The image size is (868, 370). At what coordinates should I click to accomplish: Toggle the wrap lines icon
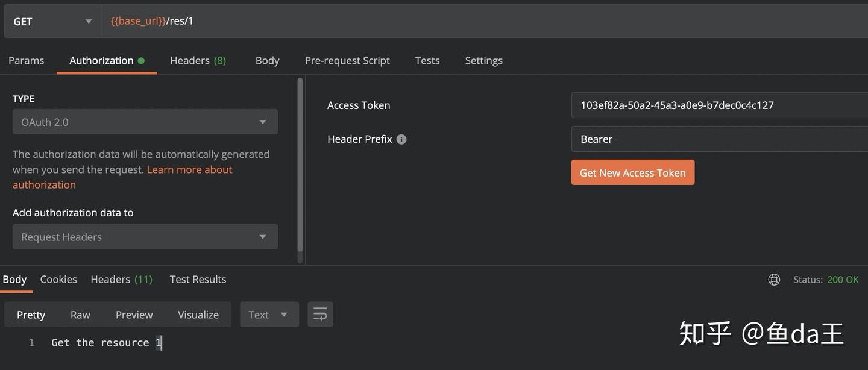click(x=320, y=315)
